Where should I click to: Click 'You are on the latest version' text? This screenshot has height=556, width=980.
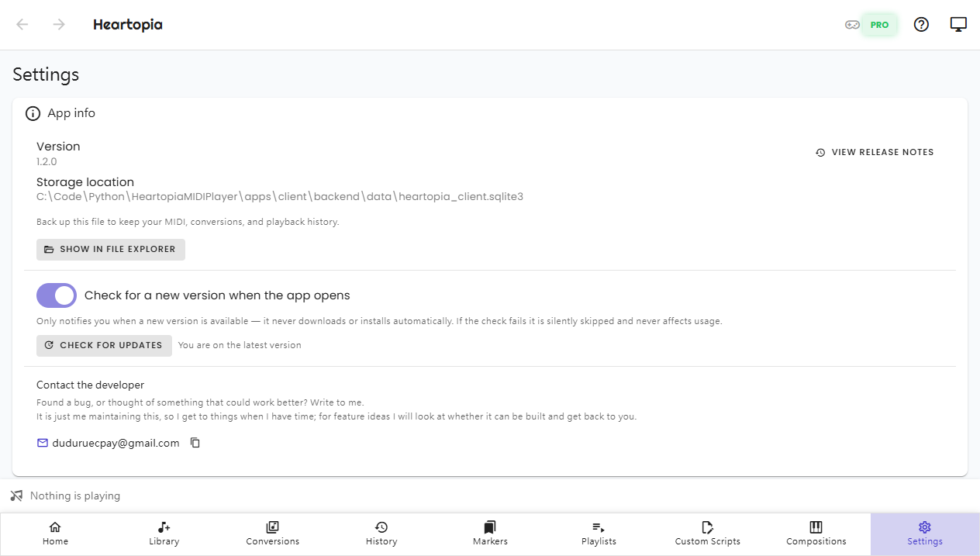coord(240,345)
